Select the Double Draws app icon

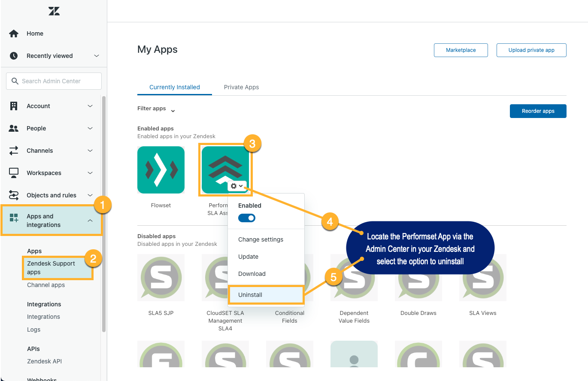click(418, 278)
